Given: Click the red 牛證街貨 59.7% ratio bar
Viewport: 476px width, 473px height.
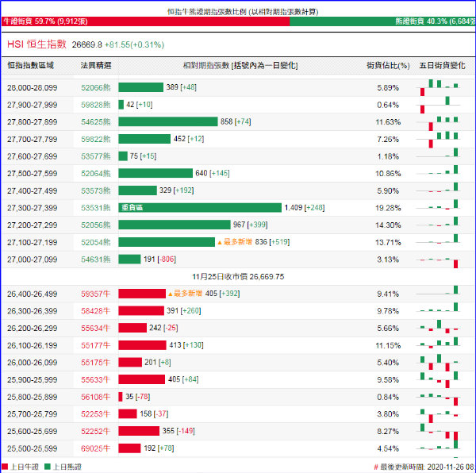Looking at the screenshot, I should (145, 21).
